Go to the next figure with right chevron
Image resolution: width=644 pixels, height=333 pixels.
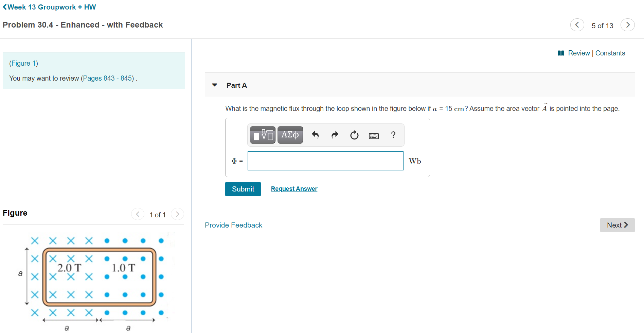click(177, 214)
